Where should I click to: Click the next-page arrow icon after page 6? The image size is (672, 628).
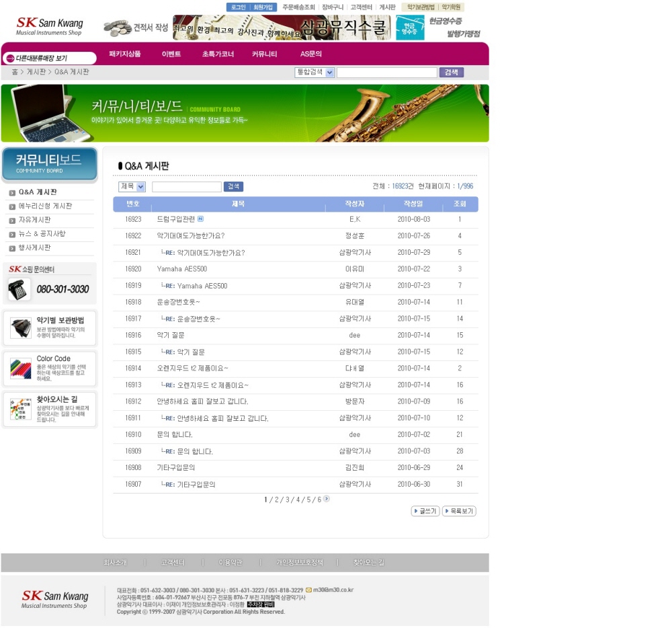click(x=327, y=499)
